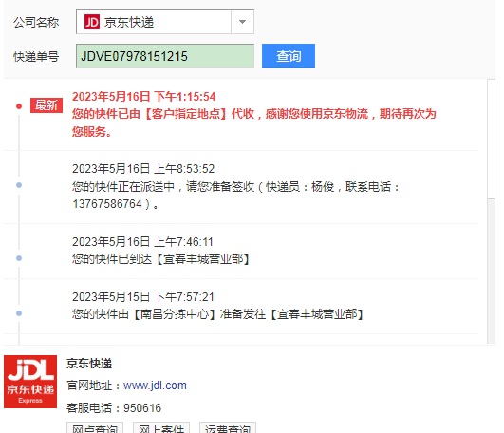The height and width of the screenshot is (433, 504).
Task: Click the 公司名称 label
Action: tap(36, 23)
